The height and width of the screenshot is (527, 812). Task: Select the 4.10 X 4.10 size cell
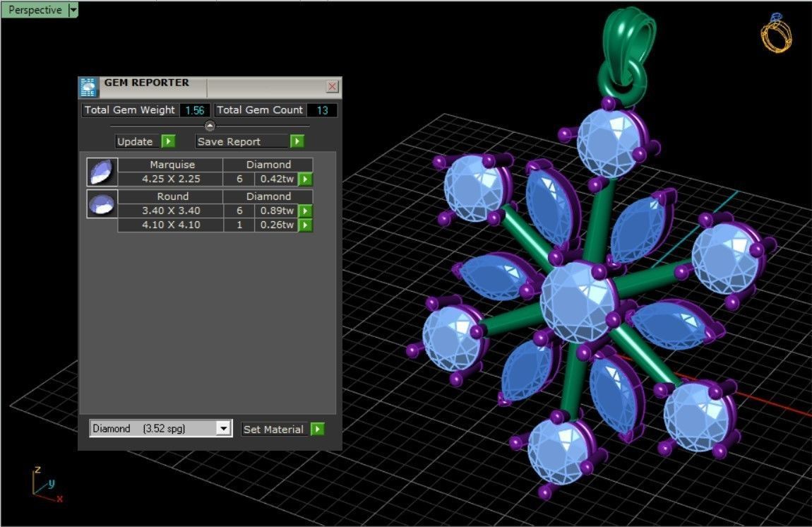[x=171, y=225]
